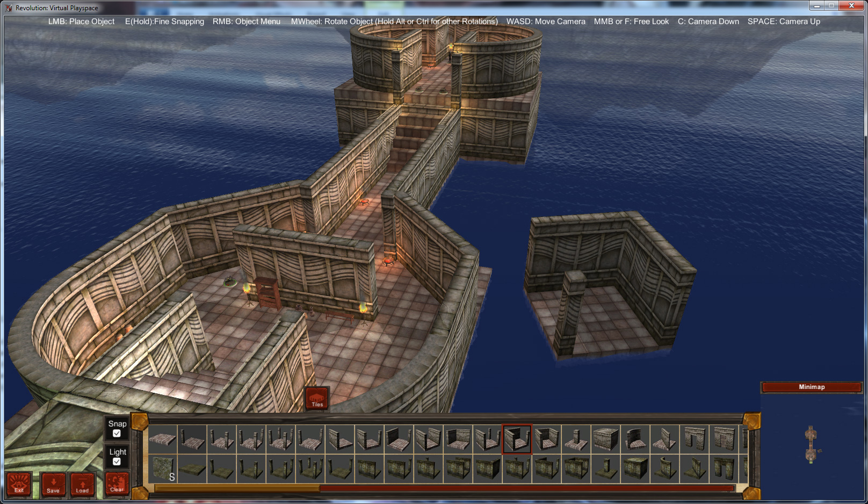The height and width of the screenshot is (504, 868).
Task: Select the currently highlighted corner wall tile
Action: tap(517, 439)
